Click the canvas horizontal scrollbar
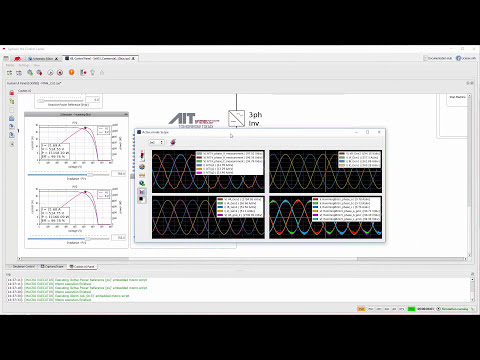Screen dimensions: 480x360 click(x=243, y=259)
